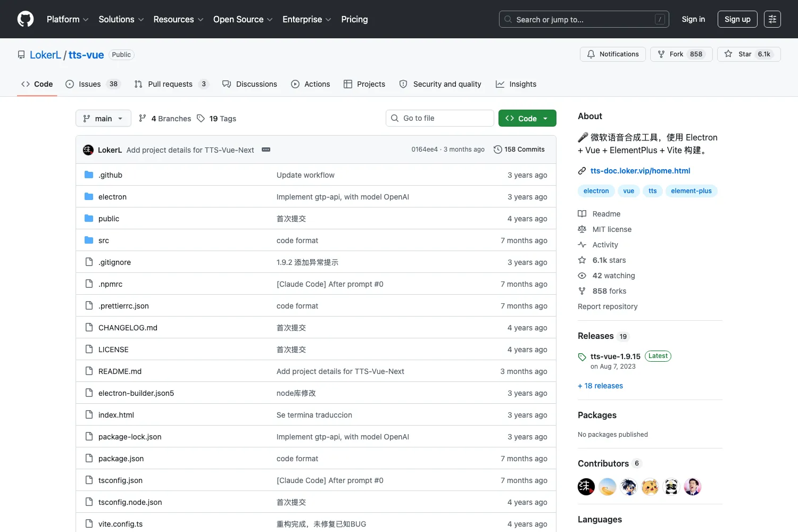Select the element-plus topic tag

pyautogui.click(x=691, y=191)
